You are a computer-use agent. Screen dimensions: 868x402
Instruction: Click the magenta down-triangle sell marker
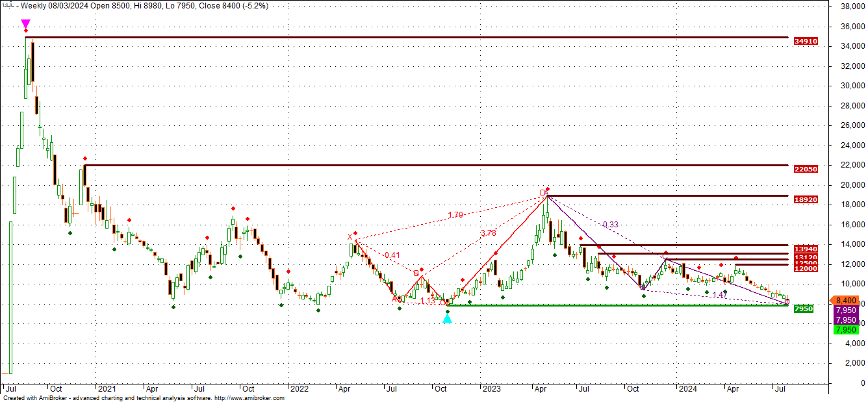[x=25, y=24]
